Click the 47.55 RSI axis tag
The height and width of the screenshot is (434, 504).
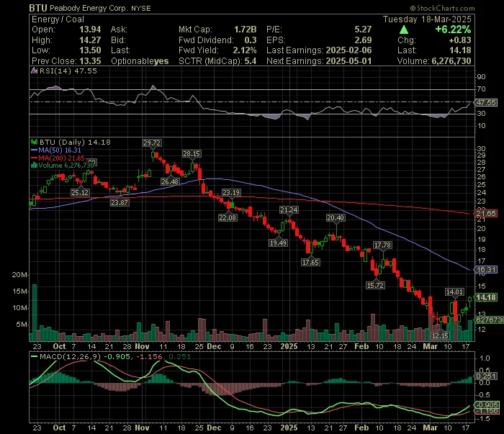pyautogui.click(x=486, y=103)
